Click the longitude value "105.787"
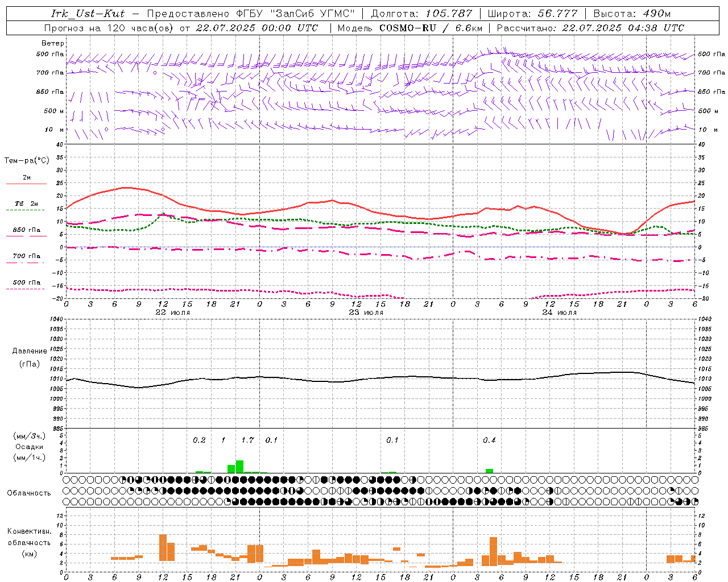Screen dimensions: 728x582 pyautogui.click(x=450, y=14)
